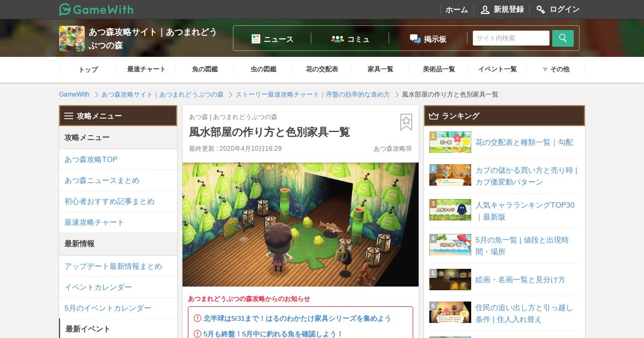Select the 魚の図鑑 tab
Viewport: 644px width, 338px height.
tap(204, 69)
